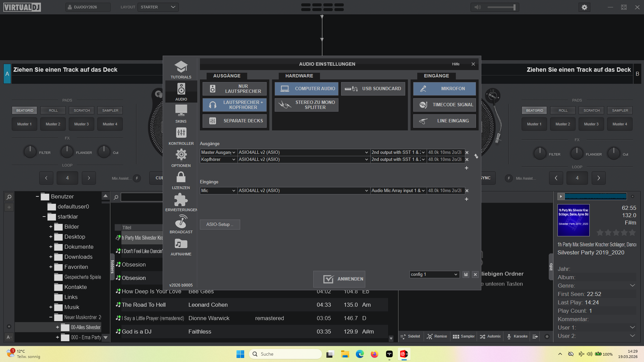Viewport: 644px width, 362px height.
Task: Open the Aufnahme recording icon
Action: tap(181, 244)
